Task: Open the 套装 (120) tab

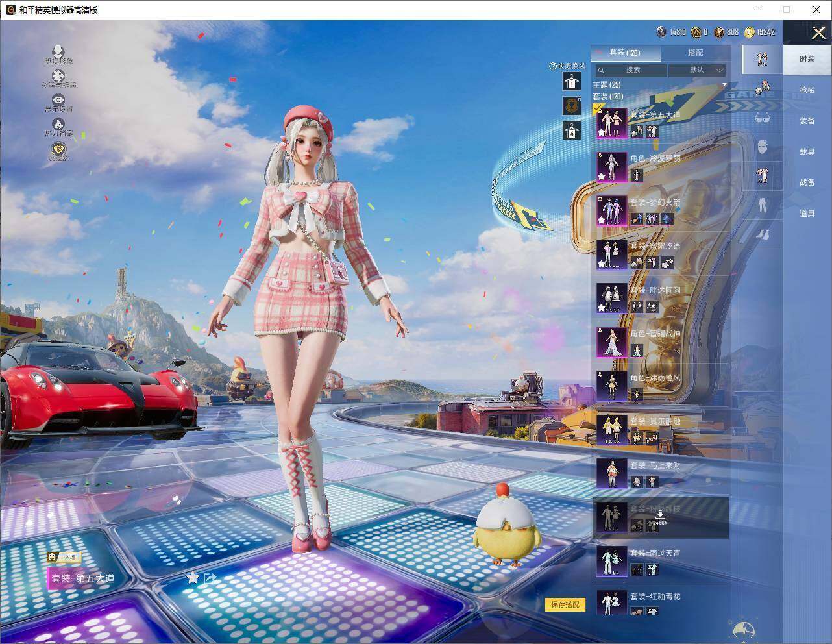Action: pos(625,53)
